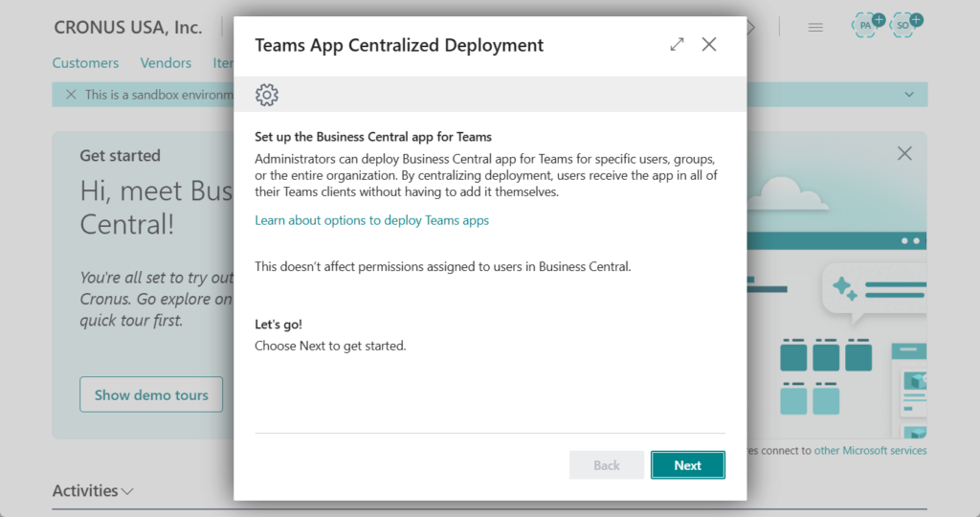Open the Learn about options to deploy Teams apps link
The image size is (980, 517).
click(x=371, y=220)
